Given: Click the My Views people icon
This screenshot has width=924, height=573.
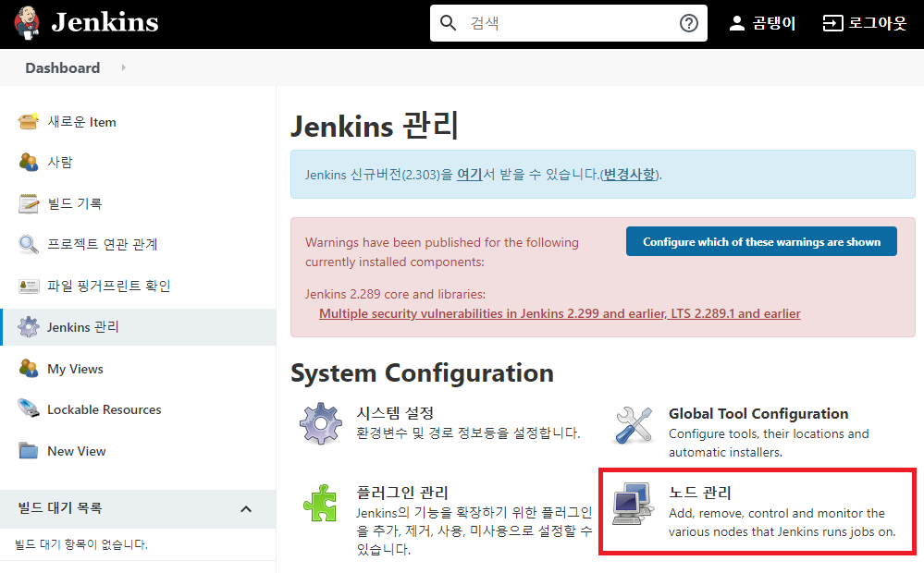Looking at the screenshot, I should point(29,369).
